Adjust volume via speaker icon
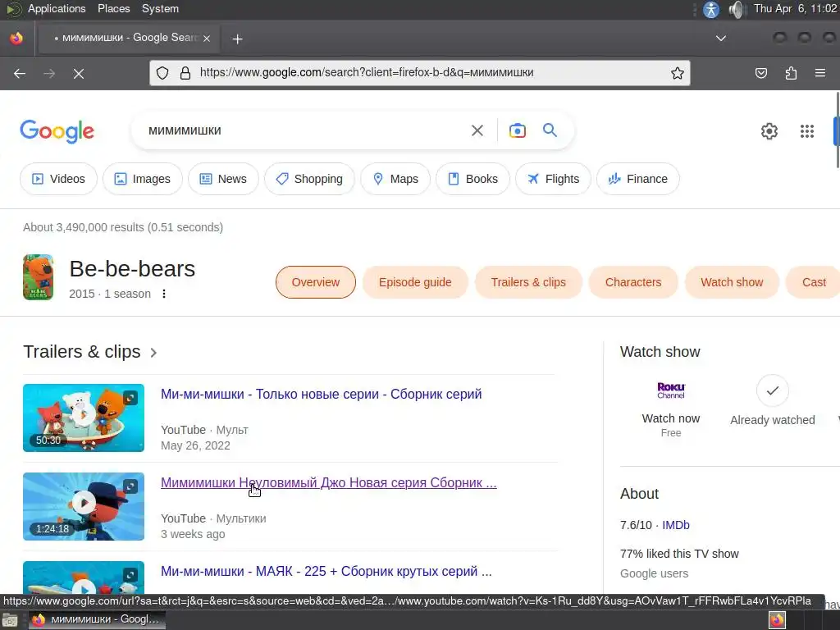 click(737, 9)
